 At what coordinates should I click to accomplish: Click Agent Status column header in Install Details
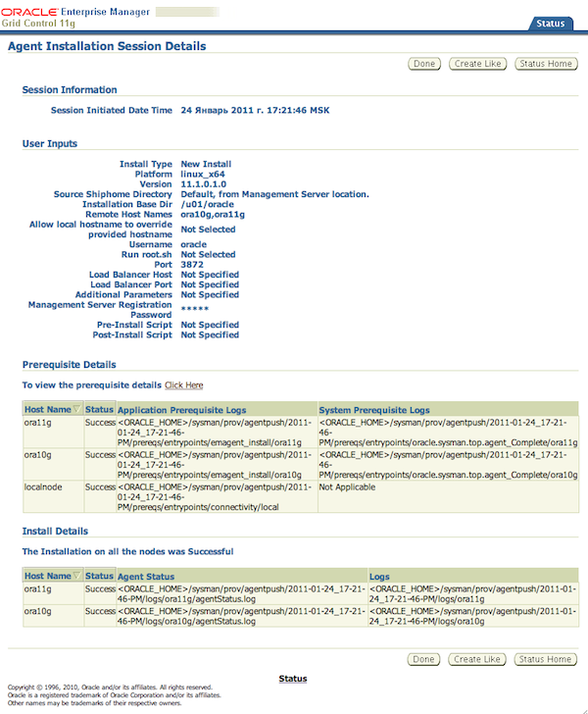147,576
